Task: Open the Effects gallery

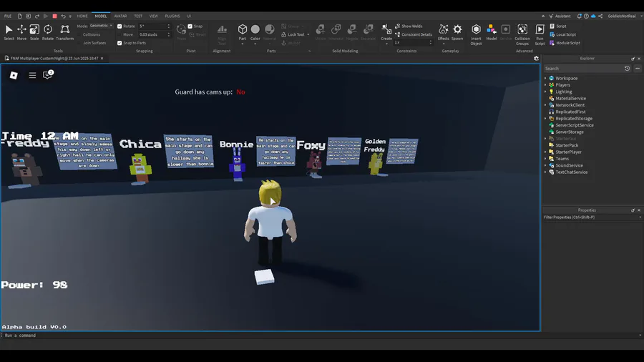Action: pyautogui.click(x=443, y=32)
